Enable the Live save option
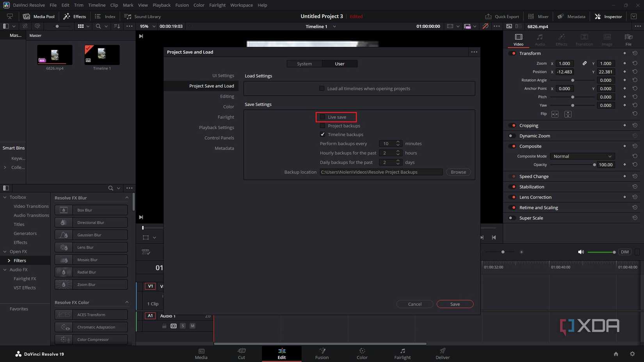The image size is (644, 362). [322, 117]
